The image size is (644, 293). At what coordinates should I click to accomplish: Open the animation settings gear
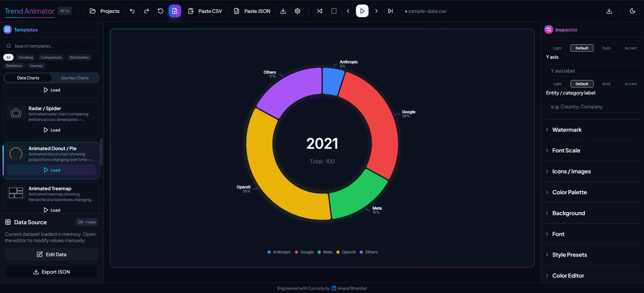297,11
